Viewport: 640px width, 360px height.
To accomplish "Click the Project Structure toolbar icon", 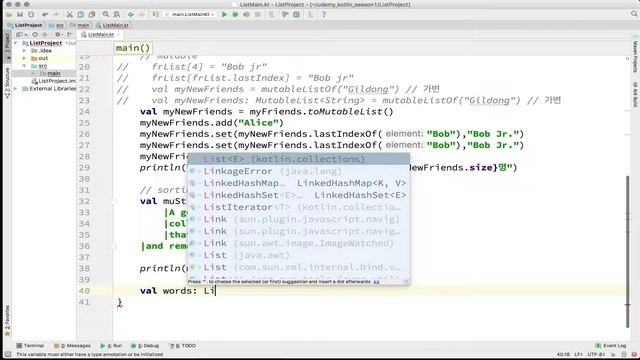I will click(296, 14).
